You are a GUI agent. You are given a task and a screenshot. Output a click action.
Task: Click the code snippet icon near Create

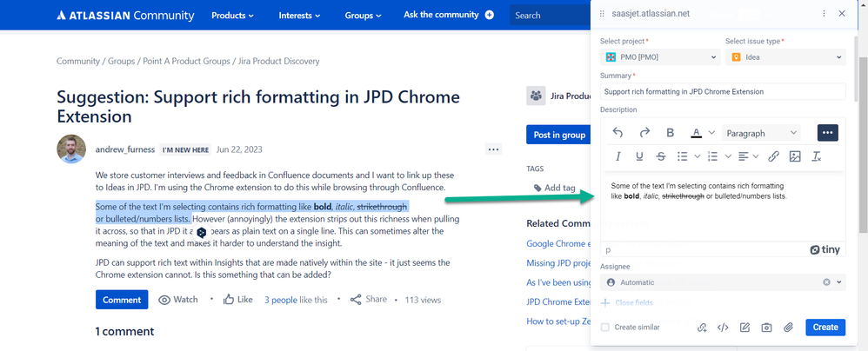722,328
